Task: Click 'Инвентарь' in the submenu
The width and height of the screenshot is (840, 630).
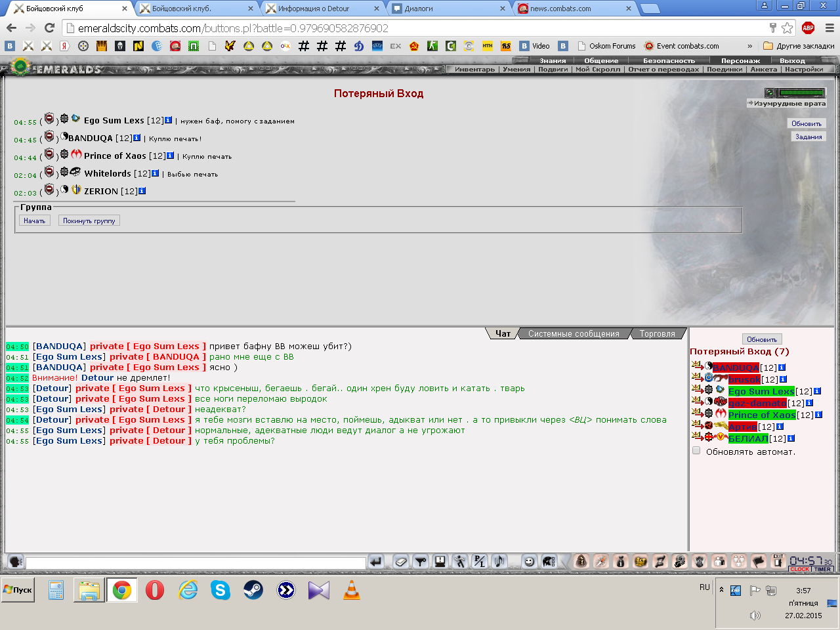Action: coord(475,69)
